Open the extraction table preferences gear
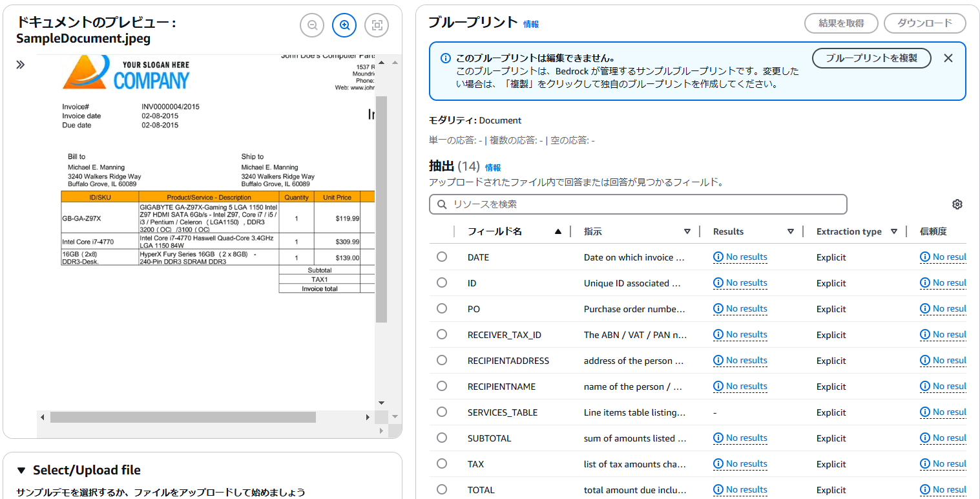 tap(957, 204)
